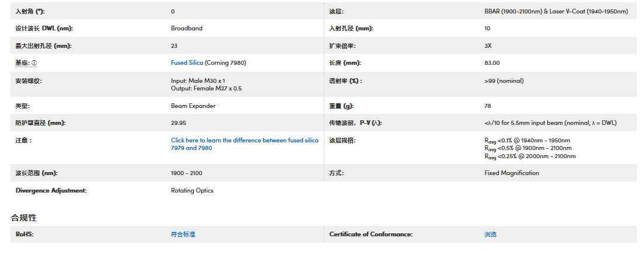Click 浏览 for Certificate of Conformance
Image resolution: width=644 pixels, height=255 pixels.
(x=490, y=234)
